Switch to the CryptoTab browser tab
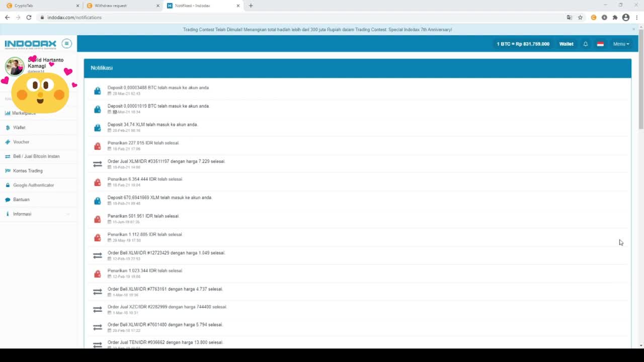Viewport: 644px width, 362px height. coord(43,6)
